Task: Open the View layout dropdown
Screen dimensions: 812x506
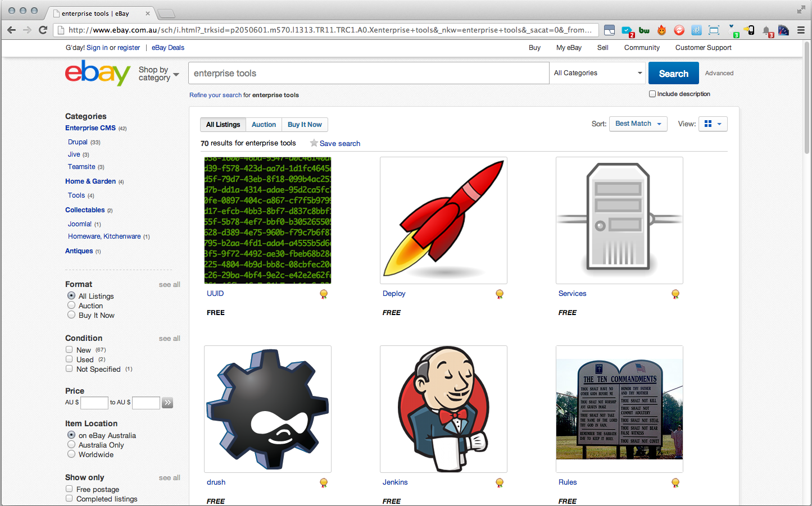Action: 713,124
